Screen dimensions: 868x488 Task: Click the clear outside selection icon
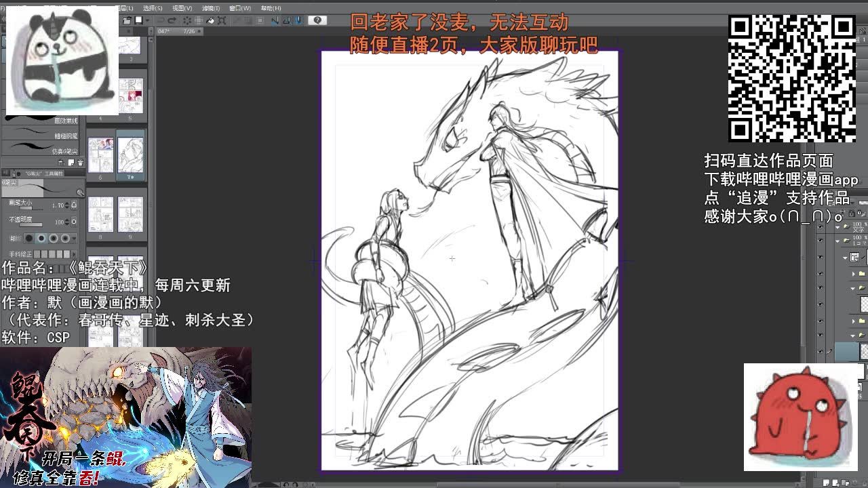point(198,20)
